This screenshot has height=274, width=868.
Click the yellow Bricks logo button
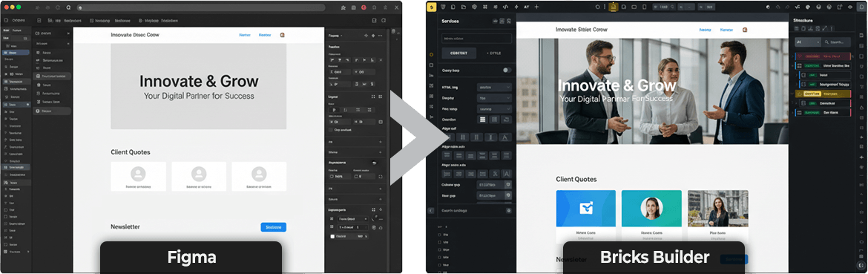click(x=432, y=7)
